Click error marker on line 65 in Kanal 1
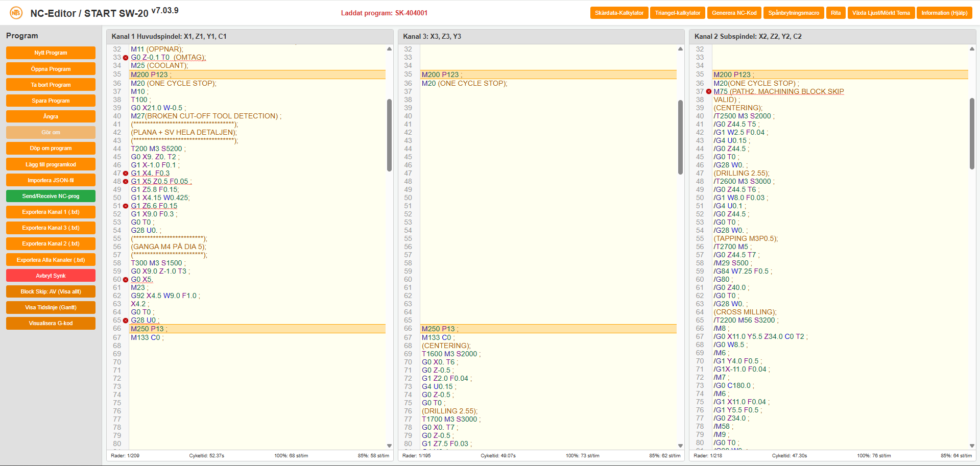Screen dimensions: 980x466 coord(126,321)
